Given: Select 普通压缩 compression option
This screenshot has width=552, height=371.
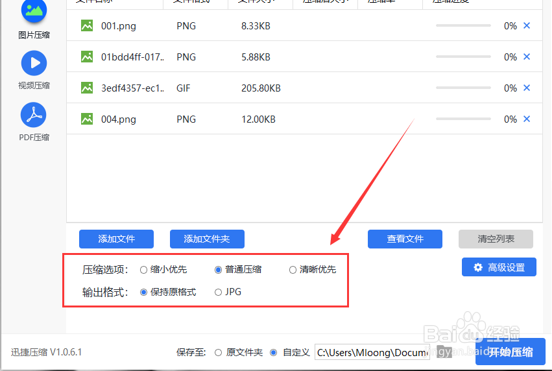Looking at the screenshot, I should click(x=218, y=270).
